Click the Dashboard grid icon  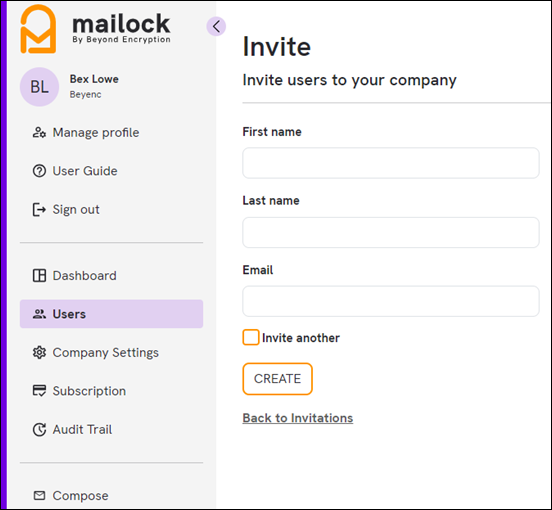tap(39, 276)
